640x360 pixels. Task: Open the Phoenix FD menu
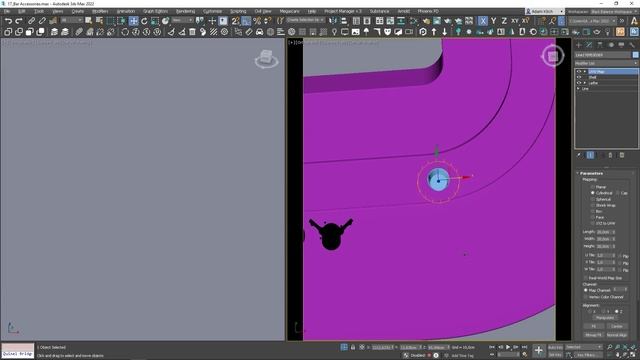[428, 11]
